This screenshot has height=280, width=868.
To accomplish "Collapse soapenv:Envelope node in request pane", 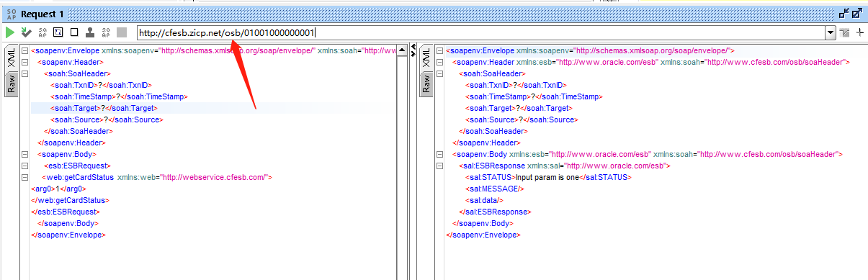I will pos(25,50).
